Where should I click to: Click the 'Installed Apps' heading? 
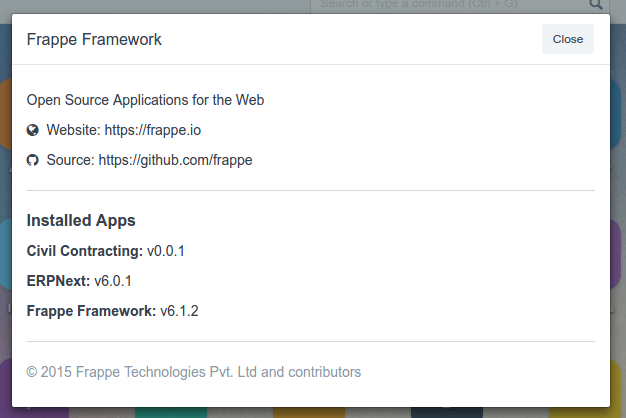point(81,220)
